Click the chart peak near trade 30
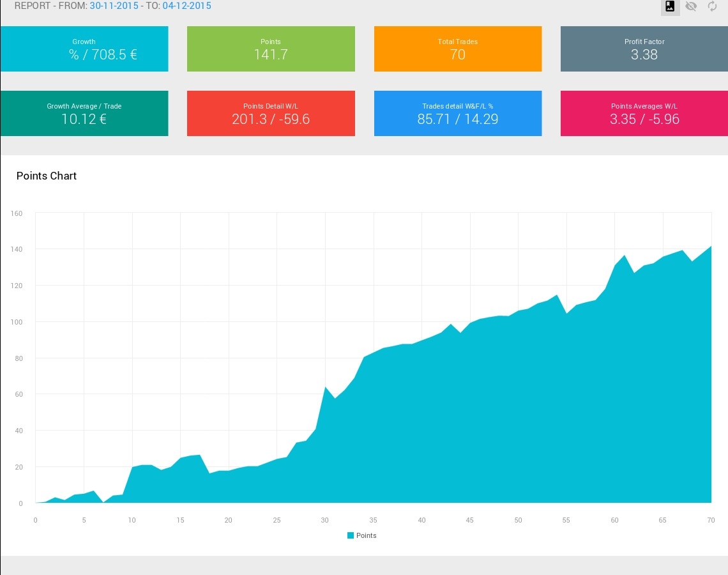Viewport: 728px width, 575px height. (325, 387)
